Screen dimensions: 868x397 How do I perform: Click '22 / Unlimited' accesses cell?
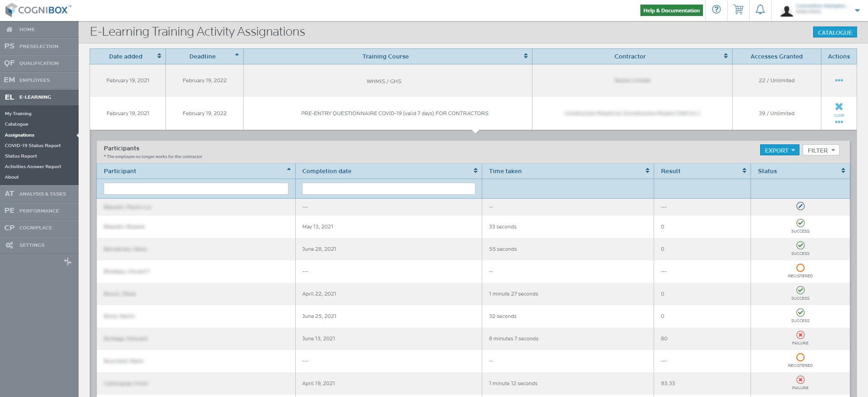pos(777,80)
